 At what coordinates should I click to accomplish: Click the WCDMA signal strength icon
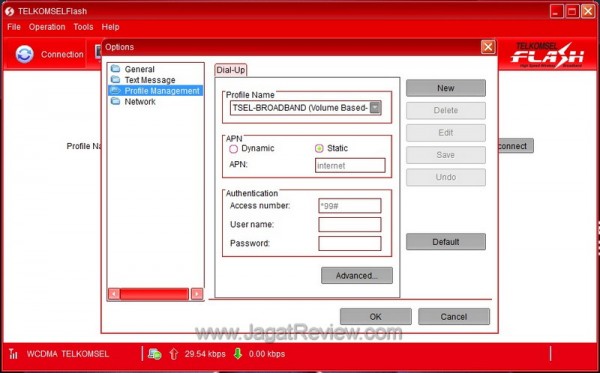pyautogui.click(x=13, y=354)
